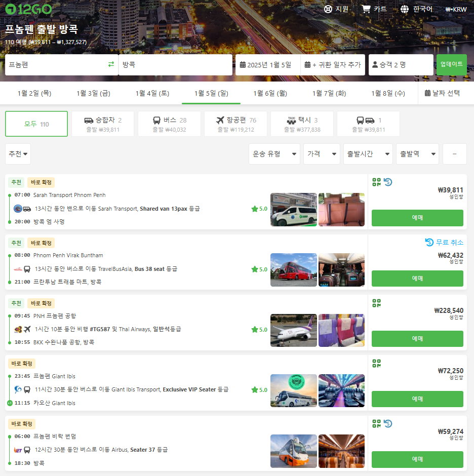Open 추천 sort dropdown
Image resolution: width=474 pixels, height=476 pixels.
pos(18,154)
